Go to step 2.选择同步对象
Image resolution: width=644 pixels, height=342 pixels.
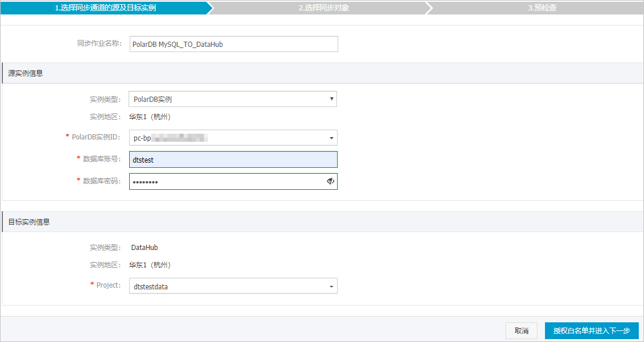tap(324, 8)
